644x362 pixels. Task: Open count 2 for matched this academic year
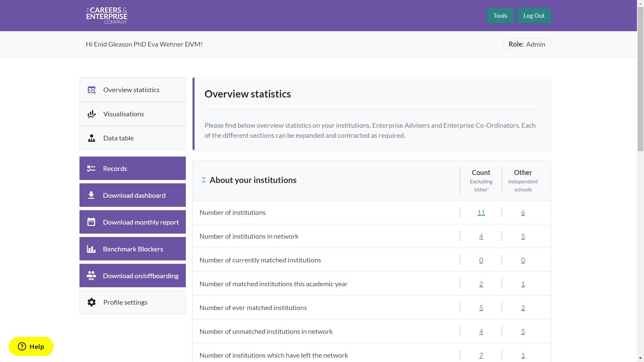point(481,284)
